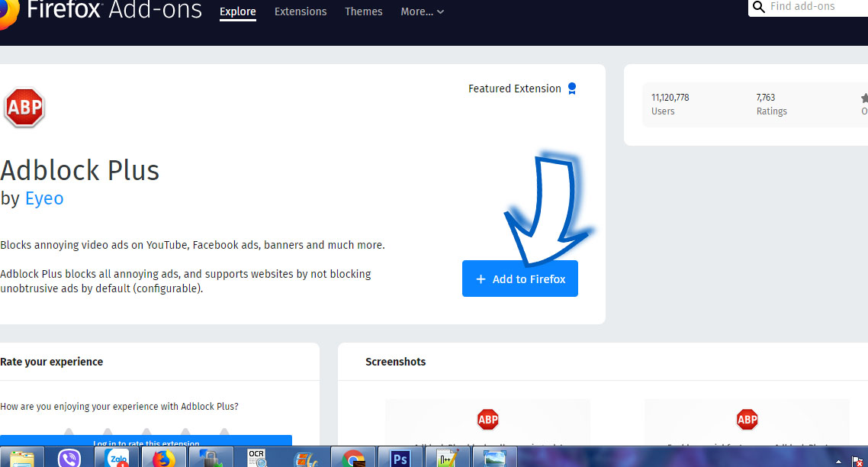Expand the More… dropdown menu

(x=422, y=11)
